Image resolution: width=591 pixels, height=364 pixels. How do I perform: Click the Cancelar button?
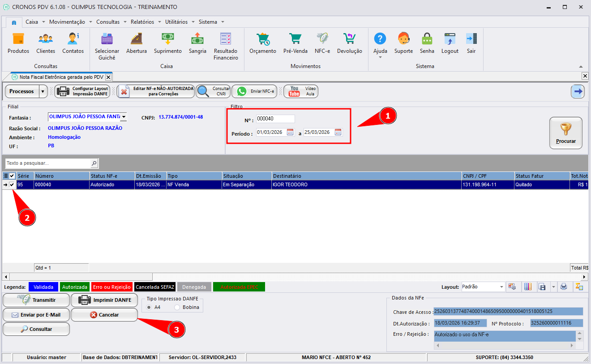click(104, 315)
